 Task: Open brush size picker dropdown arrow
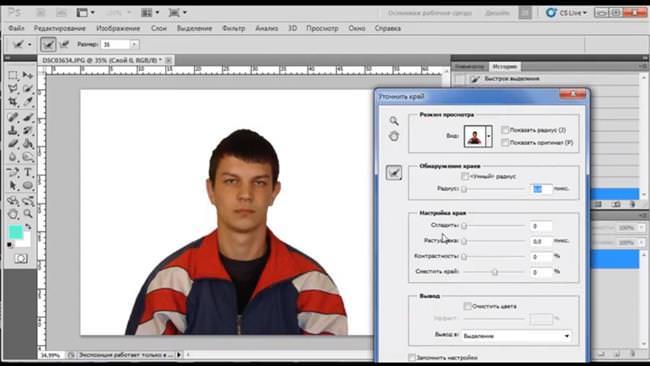click(x=134, y=44)
